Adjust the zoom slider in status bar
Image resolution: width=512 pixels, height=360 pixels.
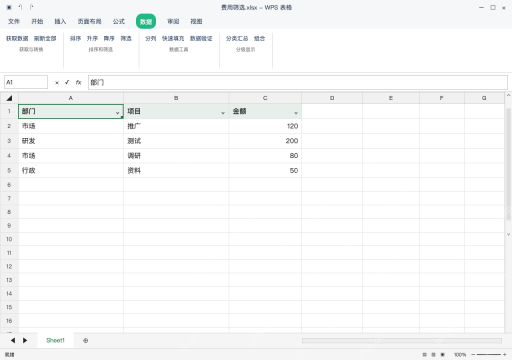click(x=489, y=355)
